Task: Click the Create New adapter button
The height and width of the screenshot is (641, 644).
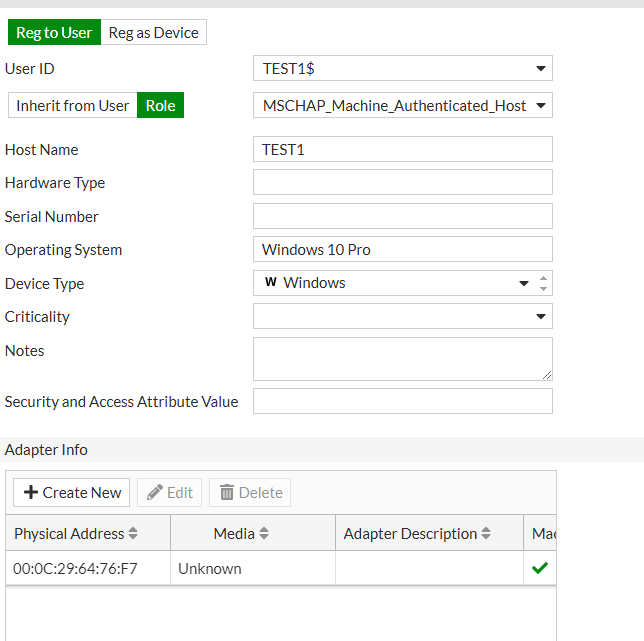Action: coord(72,492)
